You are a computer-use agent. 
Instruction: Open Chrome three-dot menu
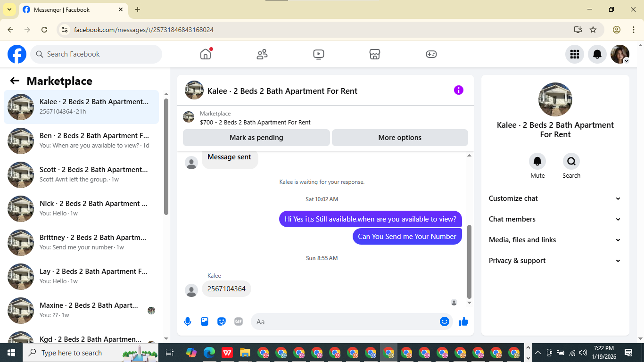coord(634,30)
